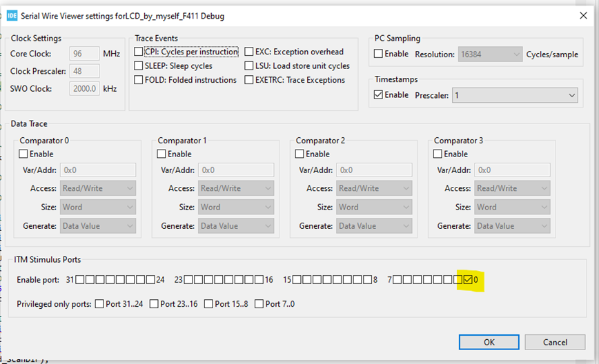599x364 pixels.
Task: Open Comparator 3 Generate dropdown
Action: tap(512, 225)
